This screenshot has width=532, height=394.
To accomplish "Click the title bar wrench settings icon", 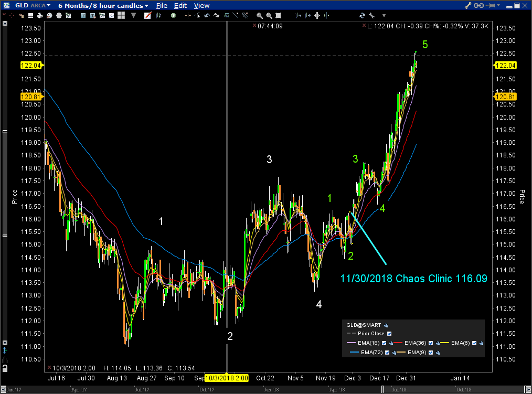I will coord(468,5).
